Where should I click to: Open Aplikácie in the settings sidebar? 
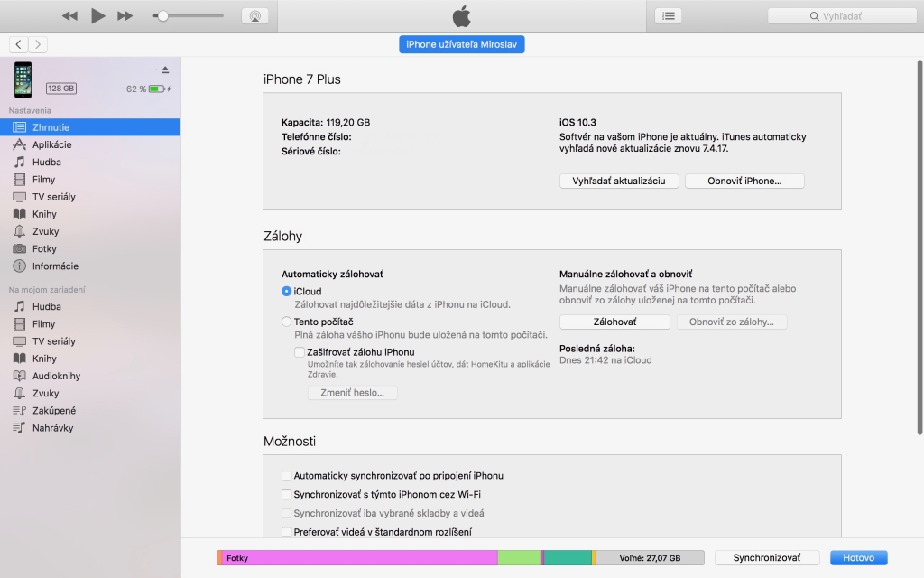pyautogui.click(x=51, y=144)
